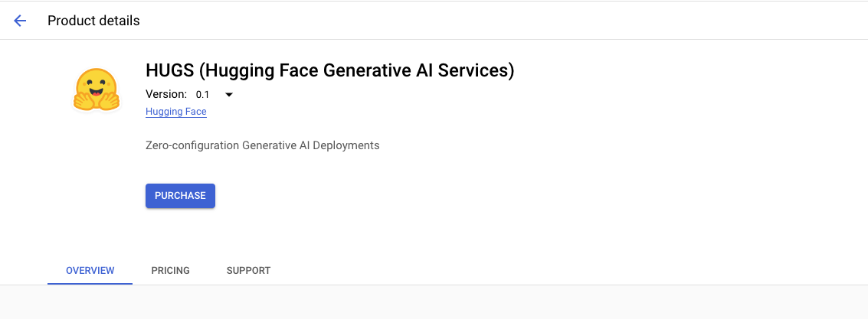The image size is (868, 319).
Task: Click the 'Version:' label
Action: click(x=165, y=94)
